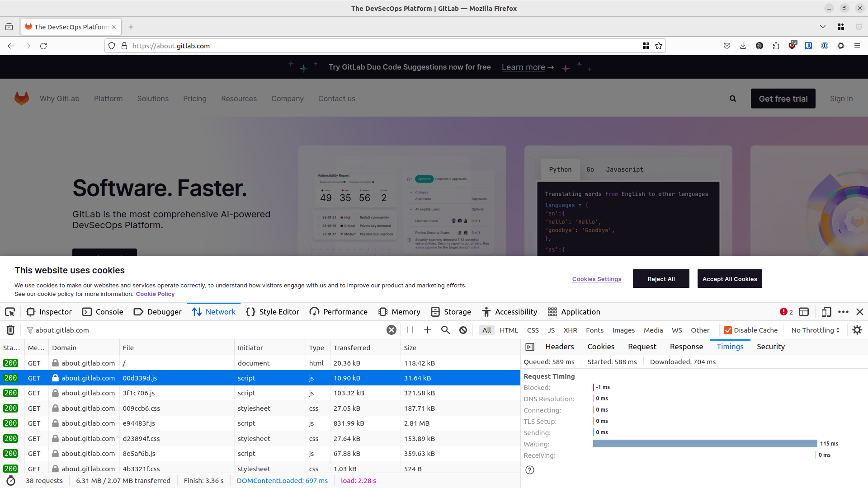Clear network log with trash icon
Image resolution: width=868 pixels, height=488 pixels.
pos(10,330)
